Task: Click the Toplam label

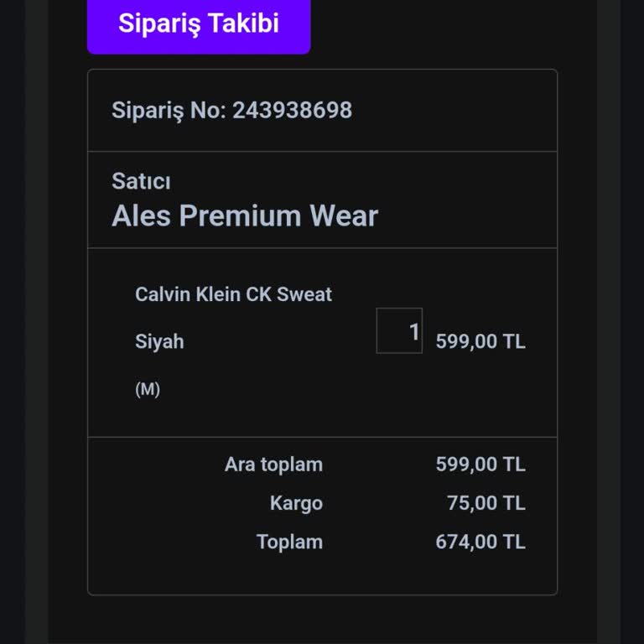Action: coord(289,542)
